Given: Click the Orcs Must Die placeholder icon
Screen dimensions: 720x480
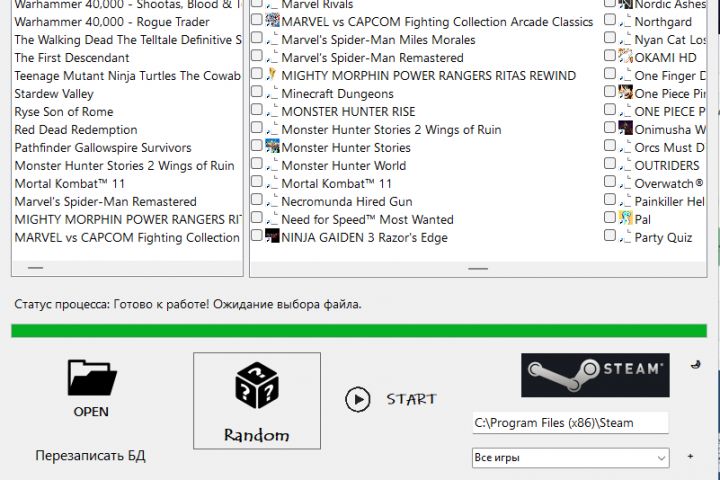Looking at the screenshot, I should coord(625,148).
